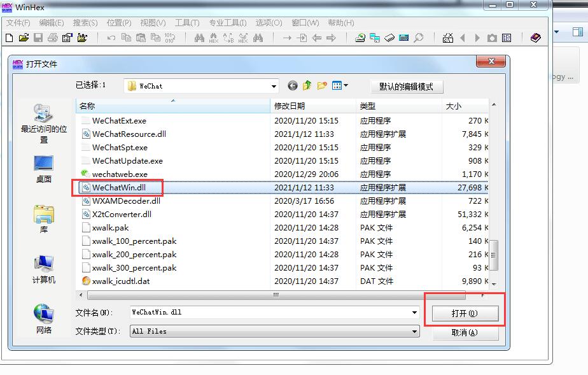
Task: Open the file type All Files dropdown
Action: (x=415, y=331)
